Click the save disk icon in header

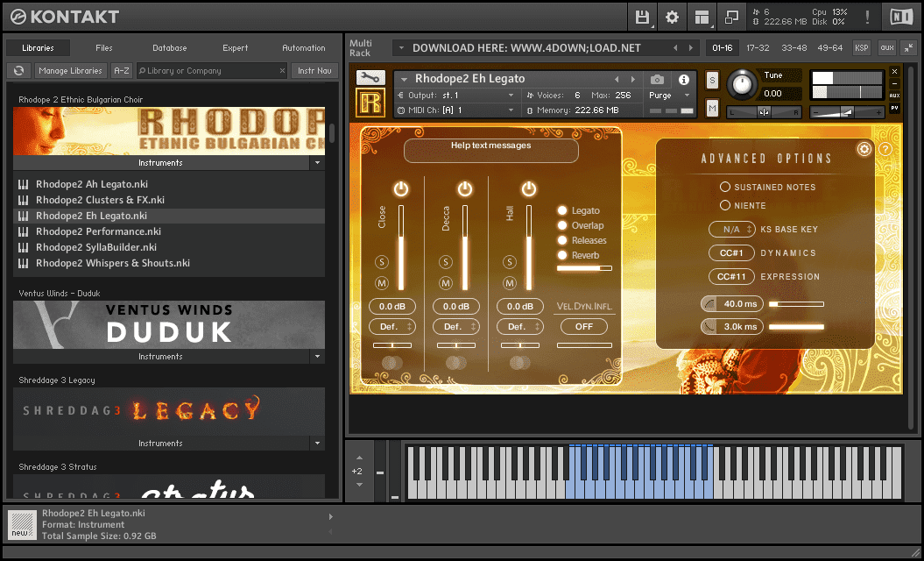pos(642,18)
